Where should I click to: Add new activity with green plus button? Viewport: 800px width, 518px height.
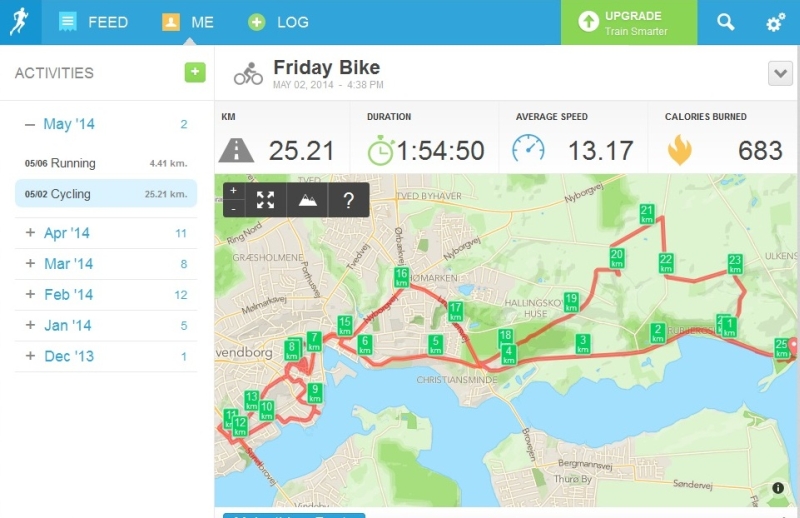point(195,72)
